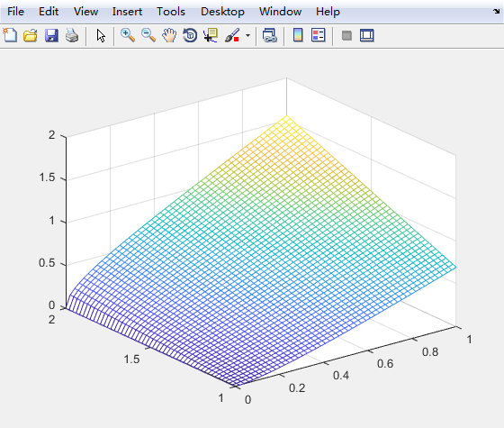The image size is (504, 428).
Task: Select the Zoom In magnifier tool
Action: pos(128,35)
